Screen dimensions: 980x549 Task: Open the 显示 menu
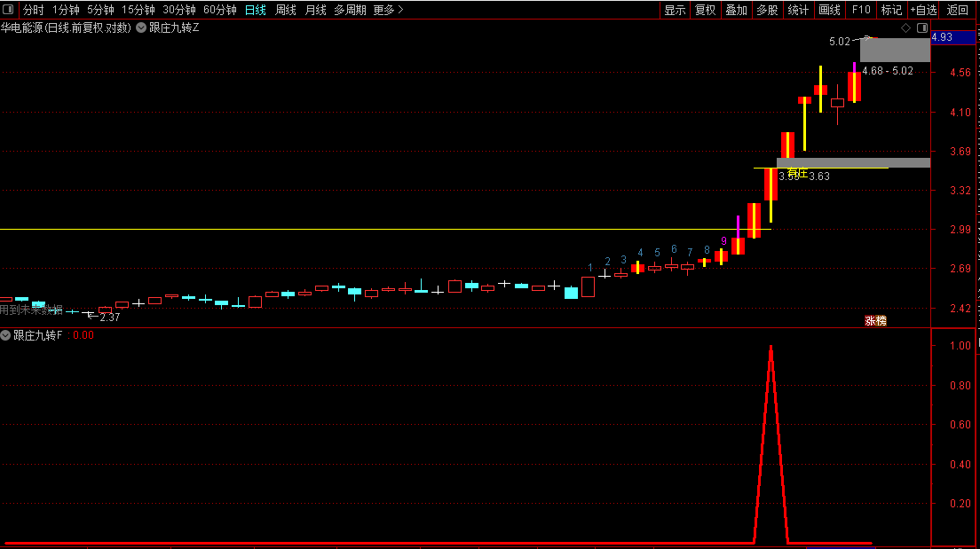tap(675, 10)
